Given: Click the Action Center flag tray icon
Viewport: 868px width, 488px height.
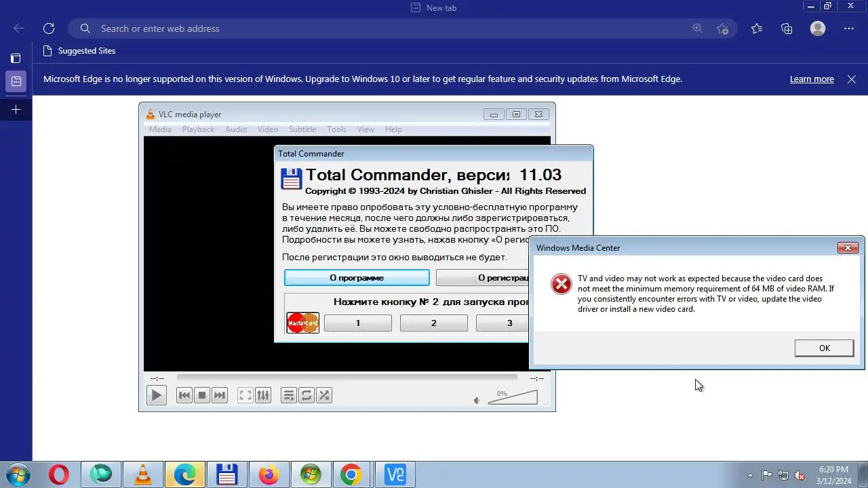Looking at the screenshot, I should coord(766,475).
